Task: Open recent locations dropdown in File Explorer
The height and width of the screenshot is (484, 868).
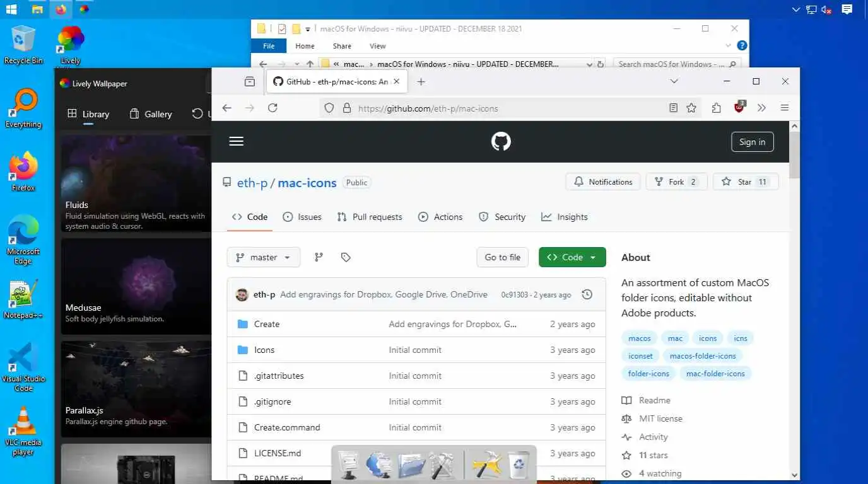Action: click(296, 64)
